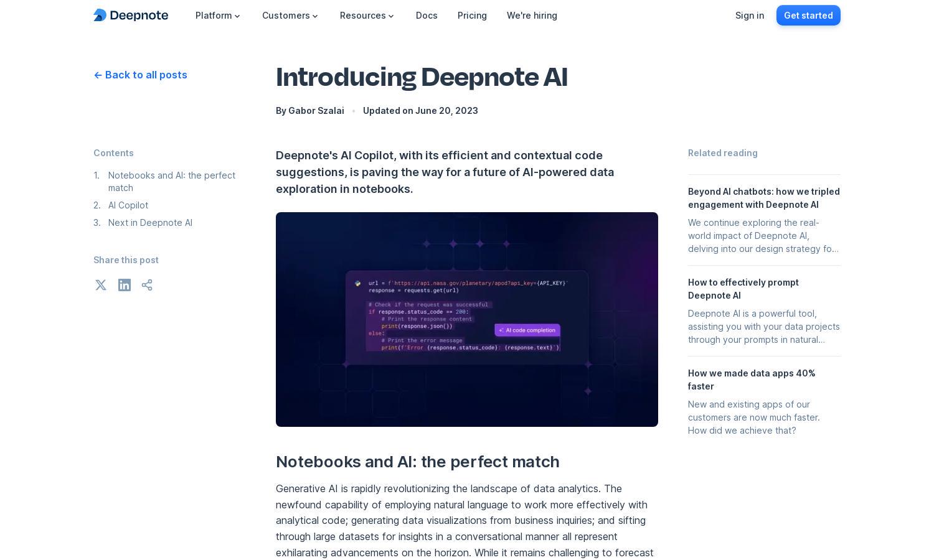The width and height of the screenshot is (934, 560).
Task: Open the Beyond AI chatbots related article
Action: pos(764,198)
